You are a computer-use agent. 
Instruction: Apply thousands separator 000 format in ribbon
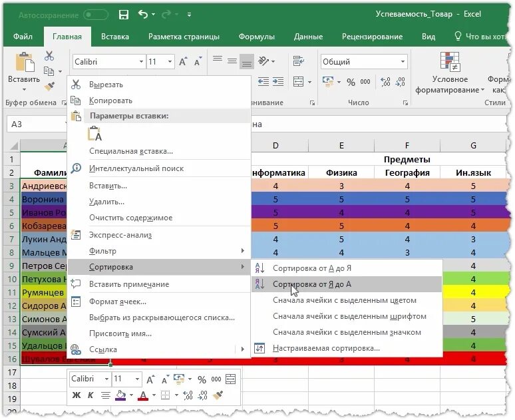(365, 82)
